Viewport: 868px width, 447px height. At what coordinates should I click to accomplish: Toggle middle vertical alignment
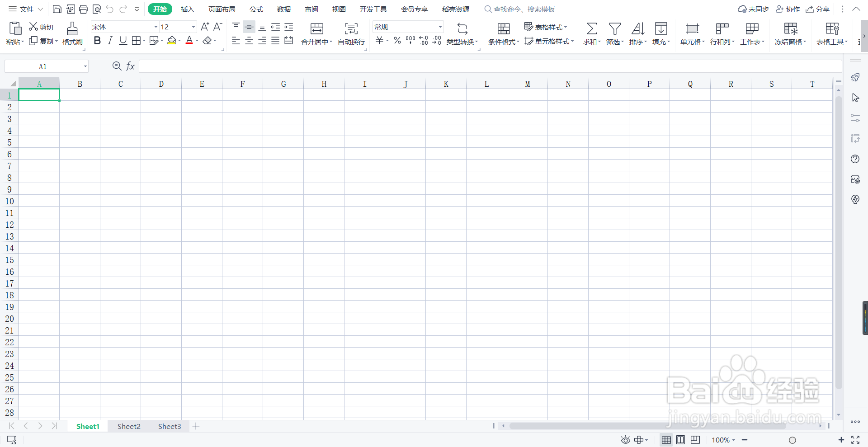click(x=249, y=27)
